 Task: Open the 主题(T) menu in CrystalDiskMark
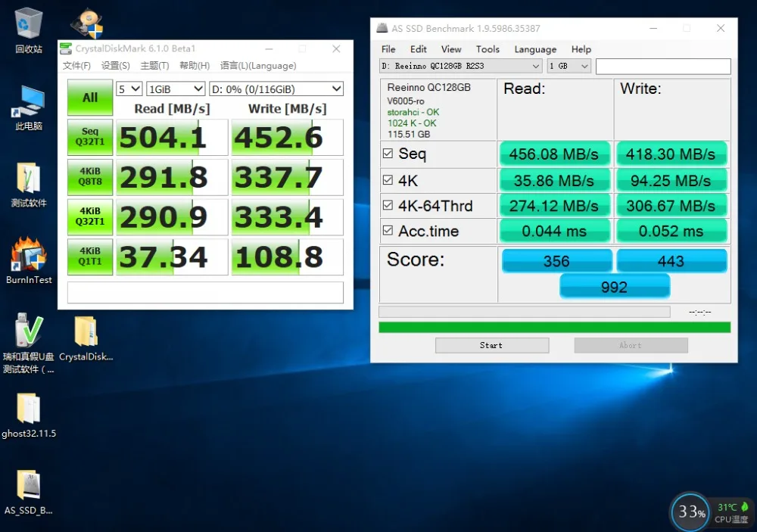point(154,66)
